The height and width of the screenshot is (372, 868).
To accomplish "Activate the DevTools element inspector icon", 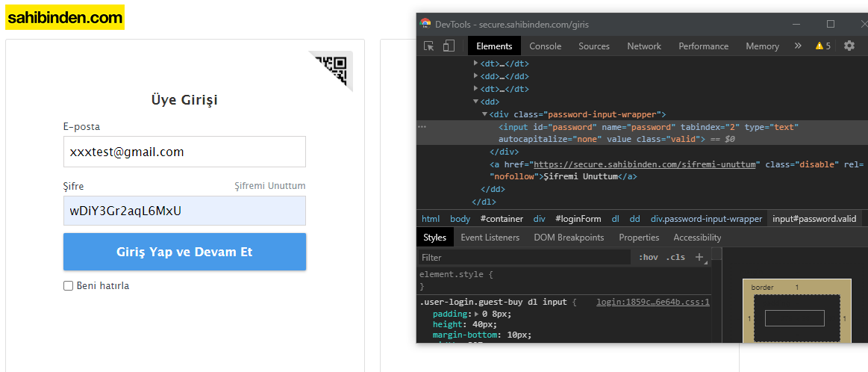I will tap(429, 46).
